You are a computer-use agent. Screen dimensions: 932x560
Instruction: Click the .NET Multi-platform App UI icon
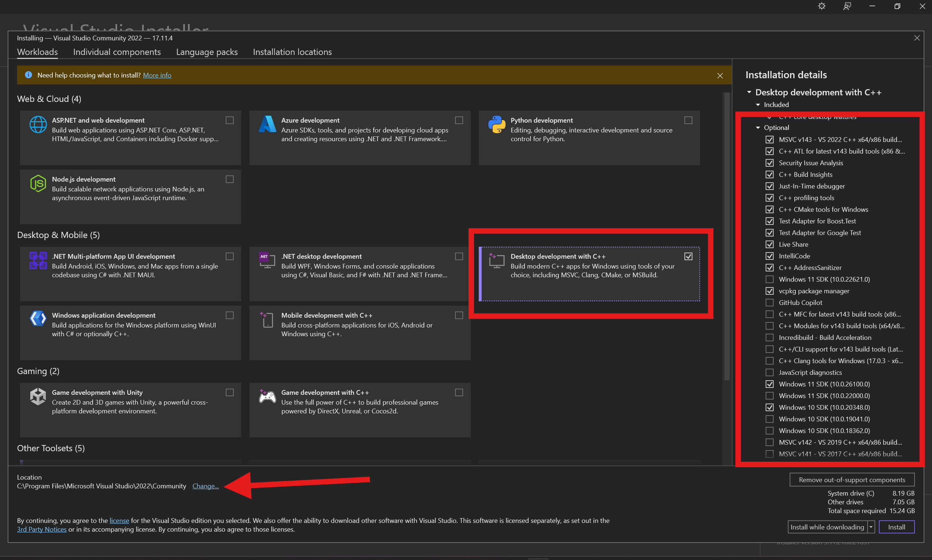[38, 261]
